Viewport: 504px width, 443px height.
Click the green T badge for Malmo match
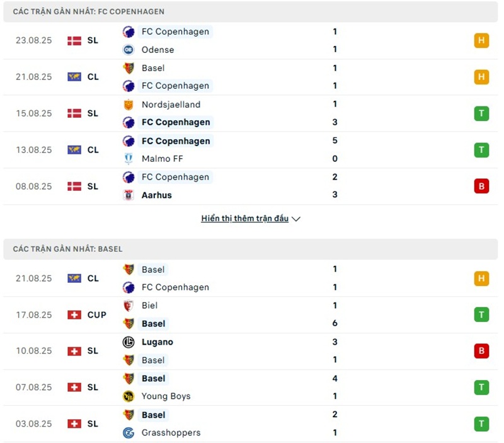[x=481, y=150]
